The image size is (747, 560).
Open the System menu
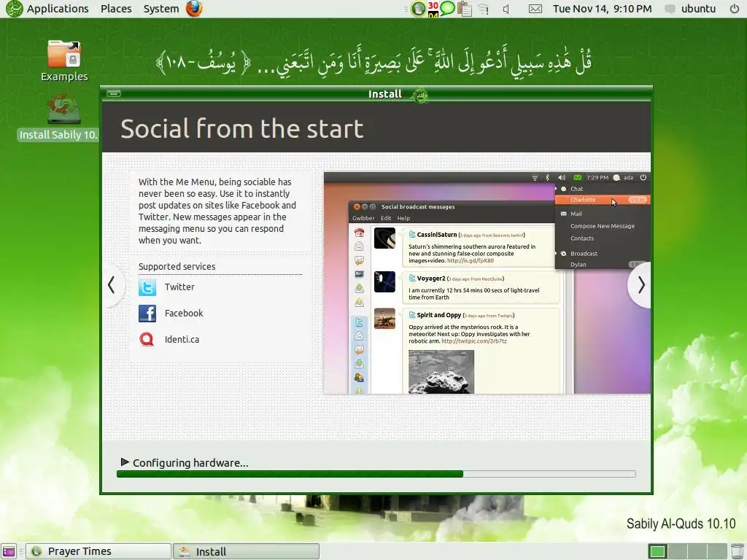point(161,9)
